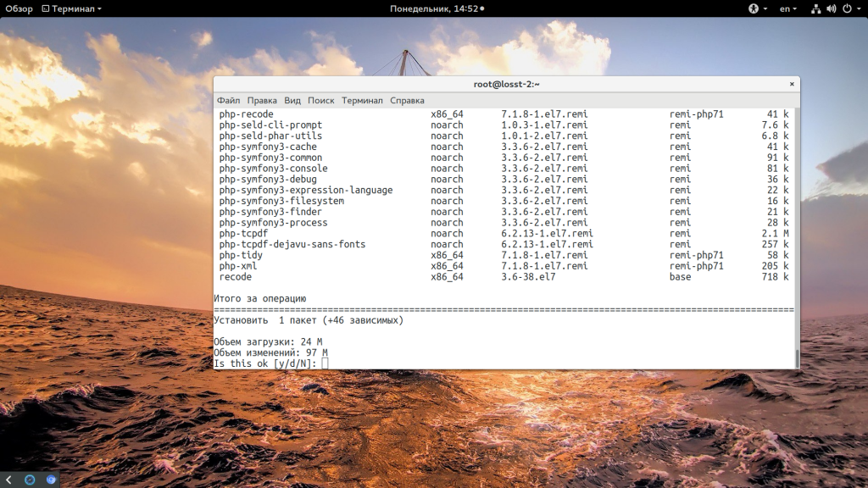Close the terminal window

pos(792,84)
